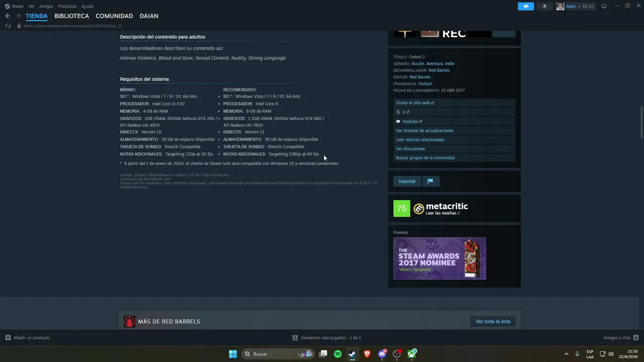
Task: Go back with the left arrow
Action: [x=8, y=16]
